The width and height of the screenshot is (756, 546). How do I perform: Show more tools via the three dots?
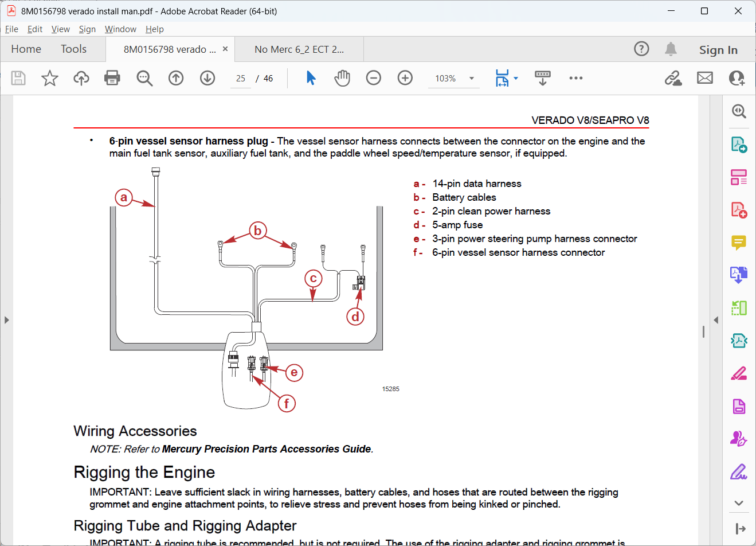click(x=576, y=78)
